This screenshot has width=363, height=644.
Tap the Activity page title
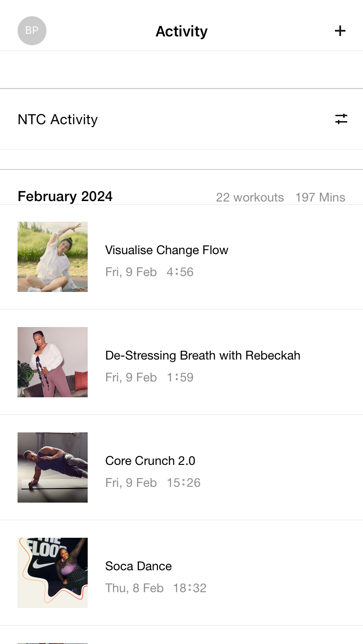[181, 32]
